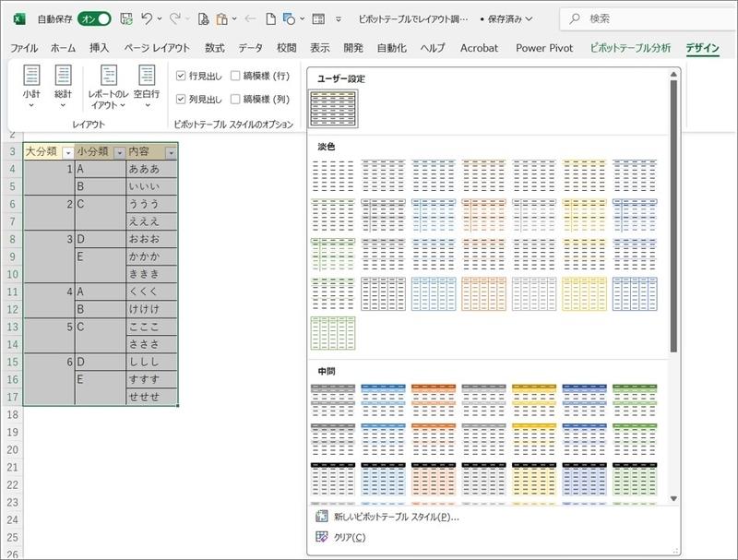Open Customize Quick Access Toolbar arrow
Screen dimensions: 738x560
point(339,19)
